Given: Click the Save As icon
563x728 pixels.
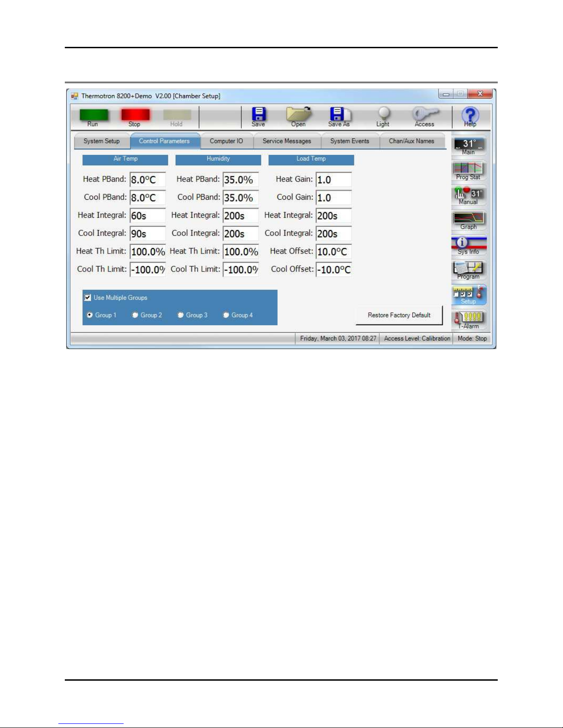Looking at the screenshot, I should 339,117.
